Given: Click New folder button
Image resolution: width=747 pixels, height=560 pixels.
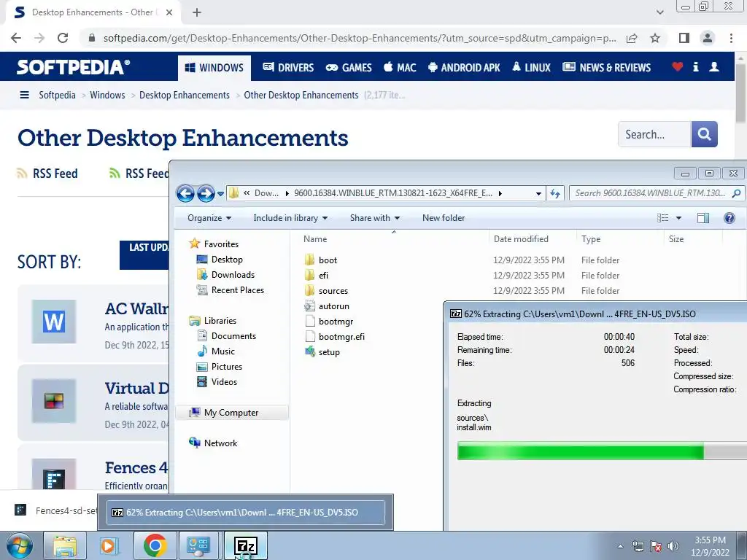Looking at the screenshot, I should tap(443, 217).
